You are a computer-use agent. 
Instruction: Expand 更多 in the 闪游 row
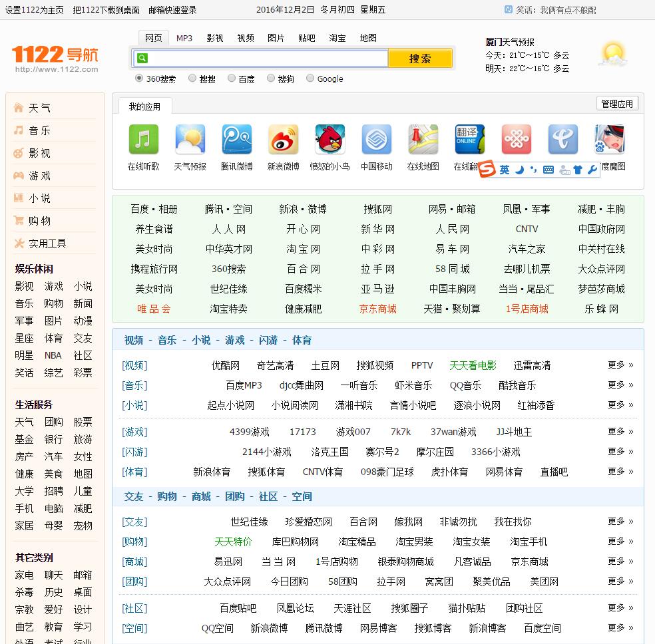click(620, 451)
